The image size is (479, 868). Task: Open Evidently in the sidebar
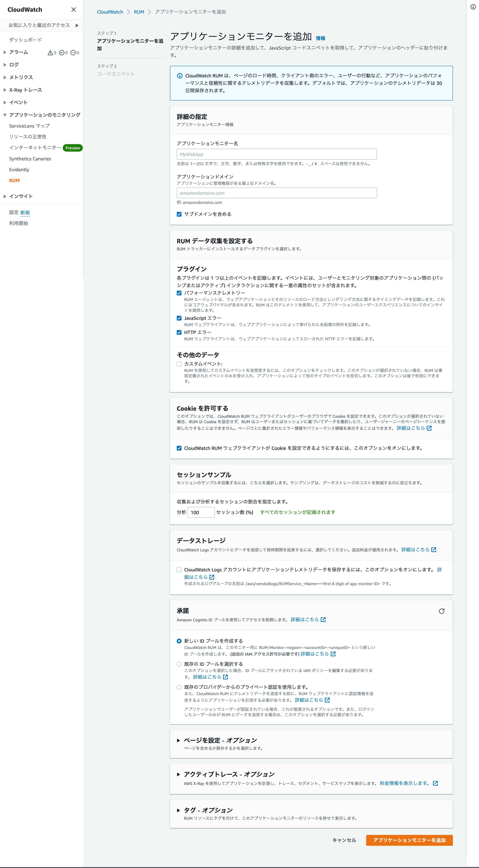click(19, 169)
